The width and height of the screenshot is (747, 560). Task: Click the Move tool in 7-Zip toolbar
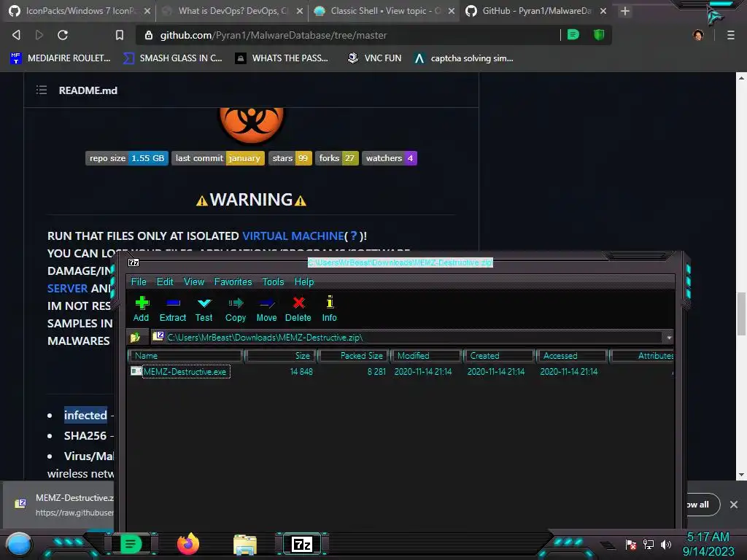point(266,309)
